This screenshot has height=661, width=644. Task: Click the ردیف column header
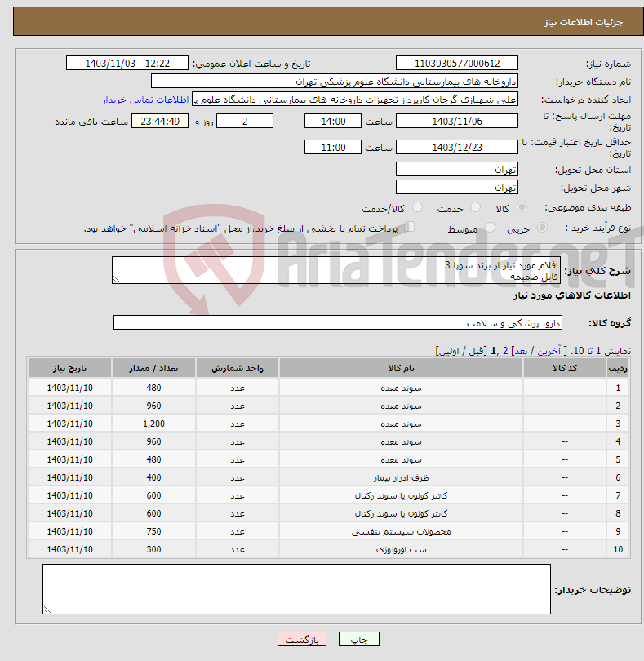[618, 368]
